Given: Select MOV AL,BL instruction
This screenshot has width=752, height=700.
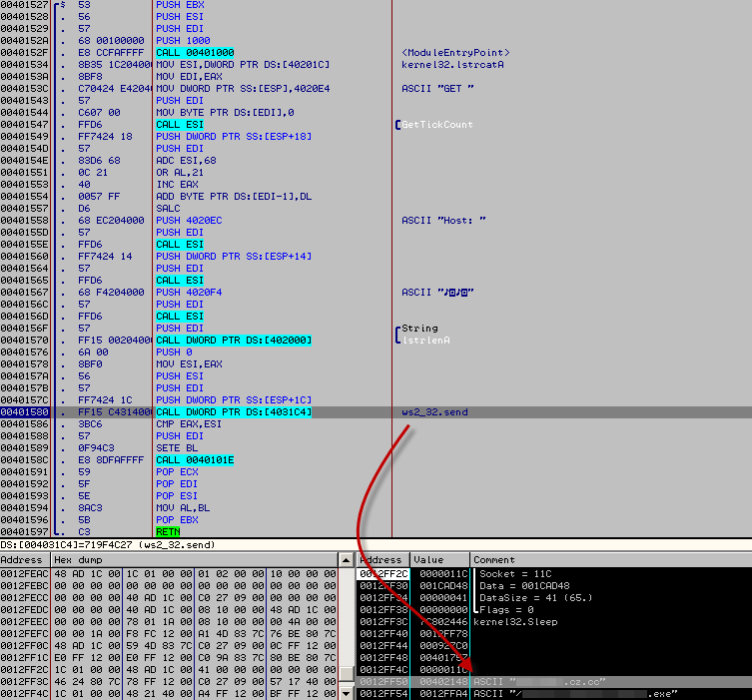Looking at the screenshot, I should click(183, 508).
